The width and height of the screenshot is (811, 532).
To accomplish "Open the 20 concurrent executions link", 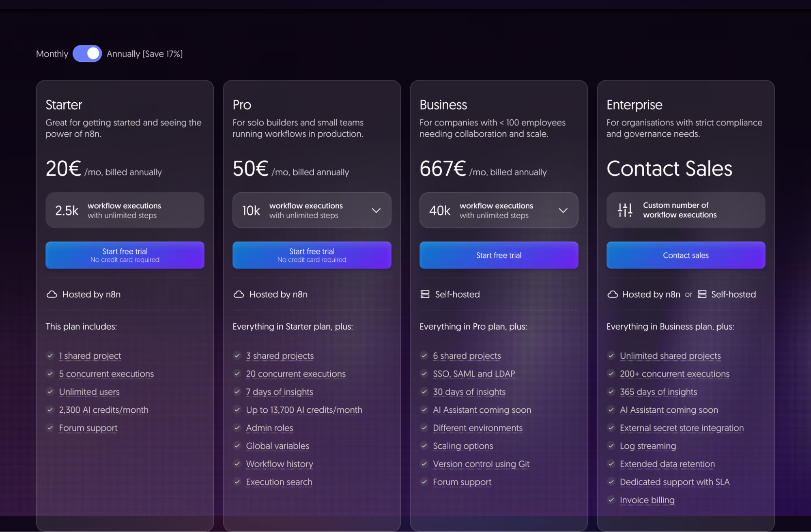I will (296, 374).
